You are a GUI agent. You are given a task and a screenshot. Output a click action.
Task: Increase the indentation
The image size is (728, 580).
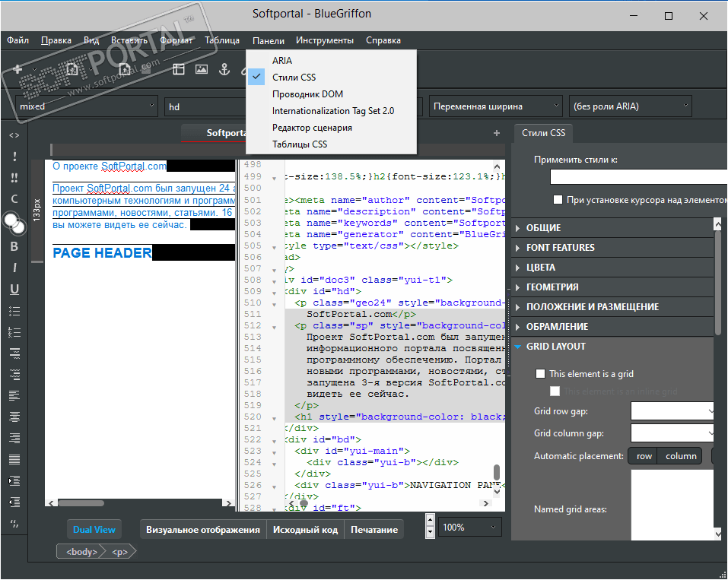[x=14, y=480]
